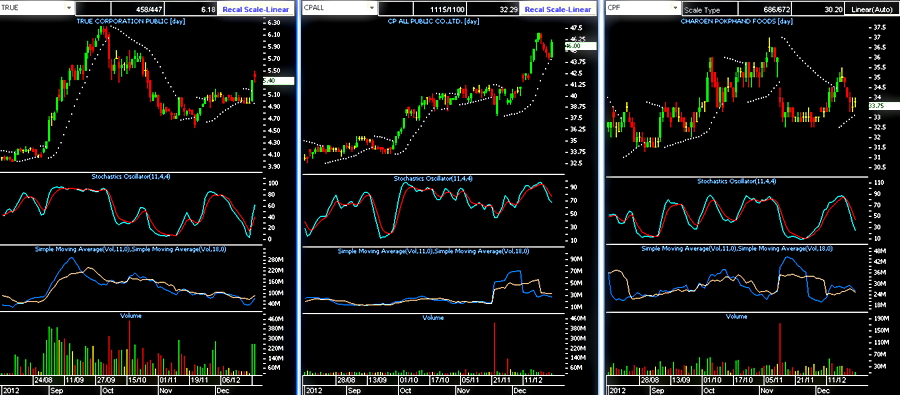Click the Linear(Auto) scale button
The height and width of the screenshot is (395, 900).
point(866,10)
